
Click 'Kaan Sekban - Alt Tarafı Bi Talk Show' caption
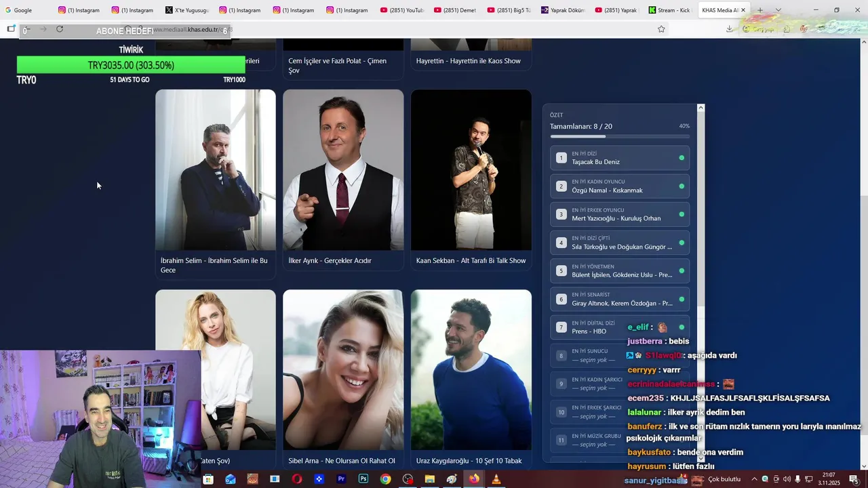click(471, 260)
